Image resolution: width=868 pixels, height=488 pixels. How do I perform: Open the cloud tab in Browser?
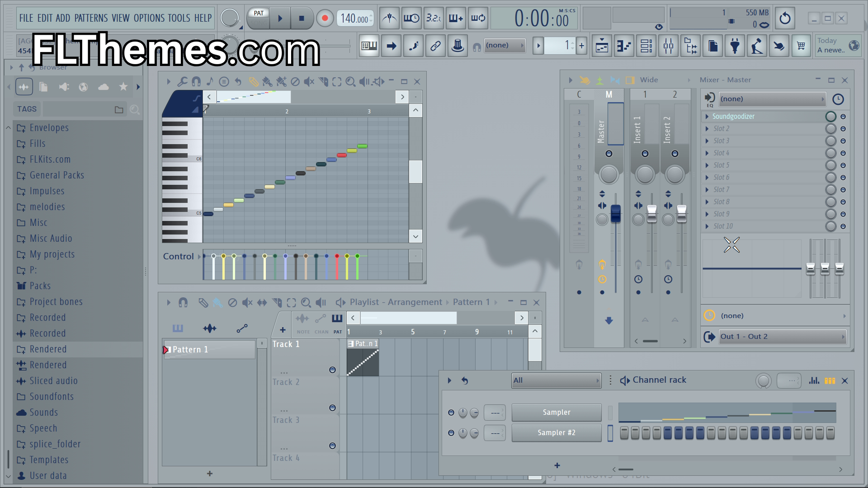coord(103,87)
